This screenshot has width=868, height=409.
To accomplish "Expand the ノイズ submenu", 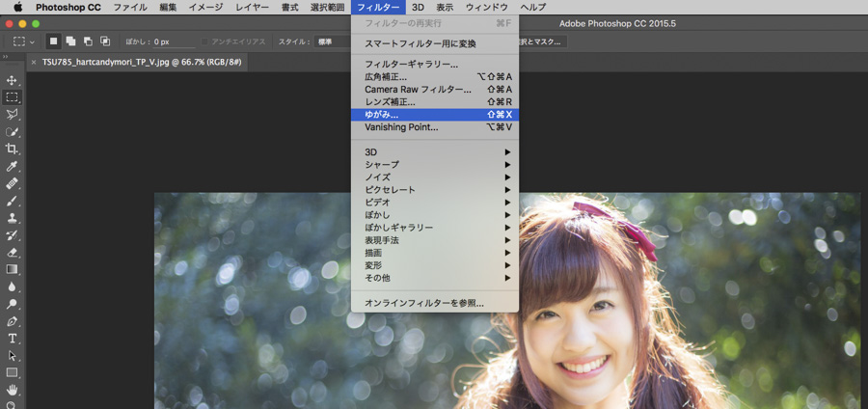I will [435, 177].
